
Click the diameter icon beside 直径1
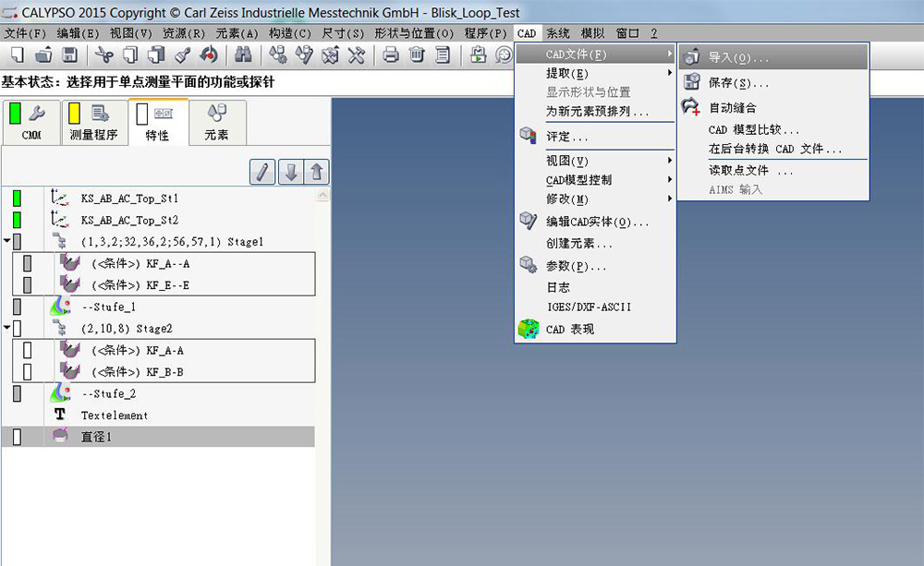(x=59, y=436)
